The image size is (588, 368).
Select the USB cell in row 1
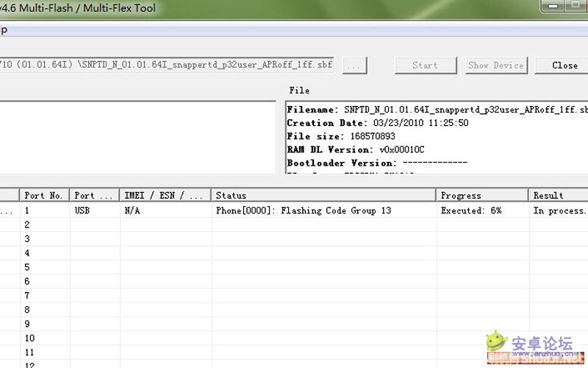[82, 210]
